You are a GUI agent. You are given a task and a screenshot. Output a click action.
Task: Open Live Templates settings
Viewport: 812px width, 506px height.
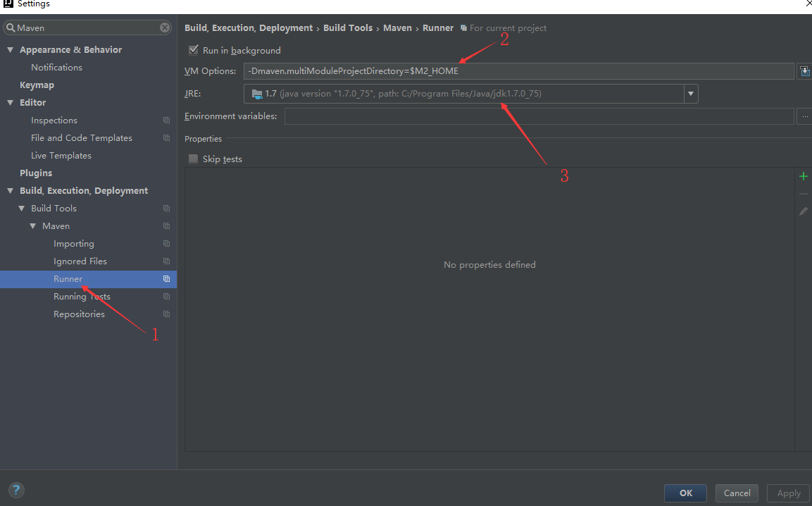click(61, 156)
